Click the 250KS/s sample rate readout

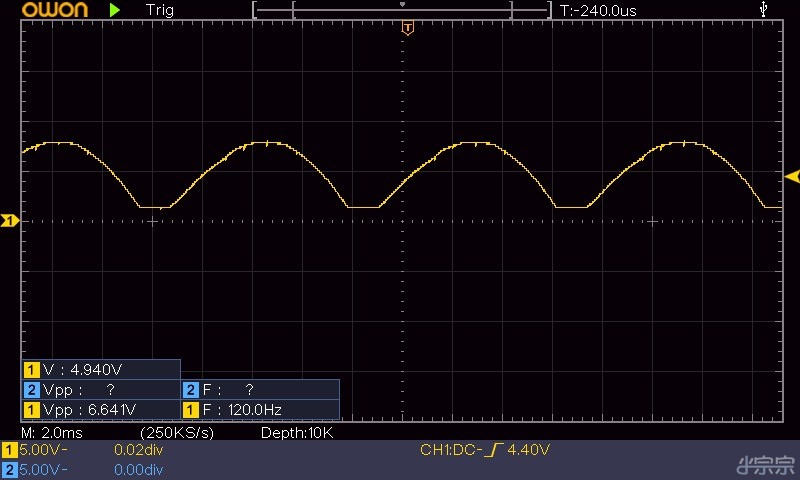point(177,433)
